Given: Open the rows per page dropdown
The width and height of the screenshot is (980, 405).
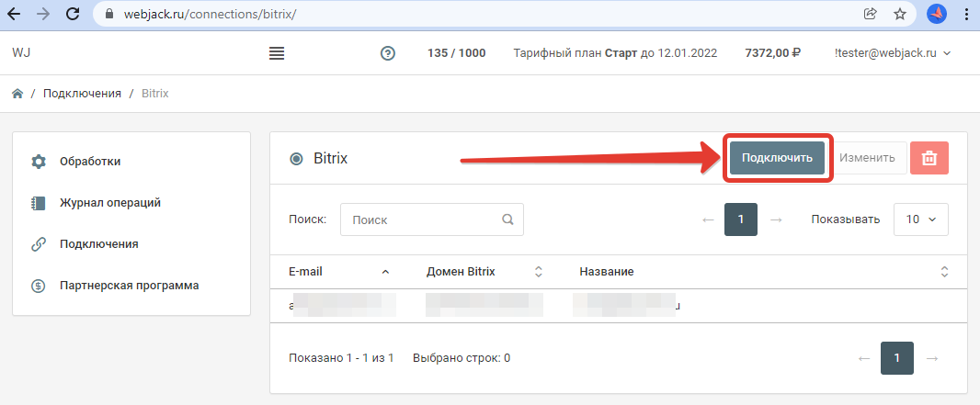Looking at the screenshot, I should point(920,219).
